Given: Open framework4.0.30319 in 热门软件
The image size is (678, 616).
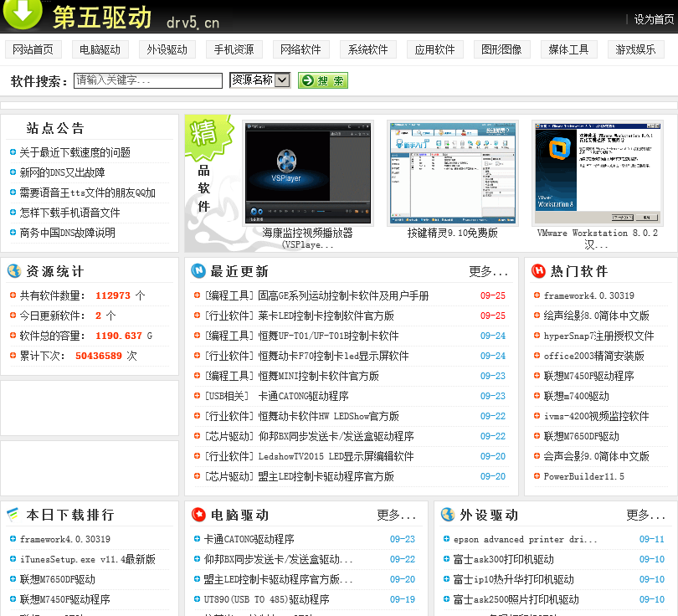Looking at the screenshot, I should (x=589, y=295).
